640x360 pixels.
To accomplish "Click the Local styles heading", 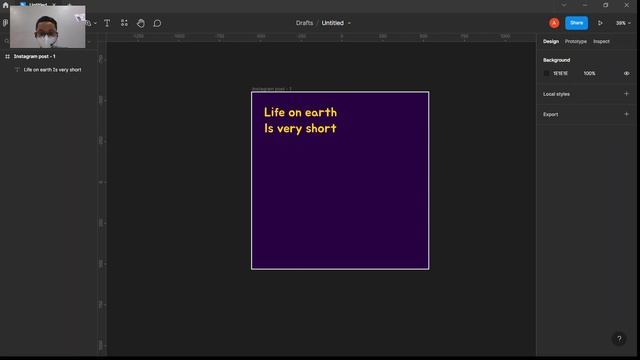I will [x=556, y=94].
